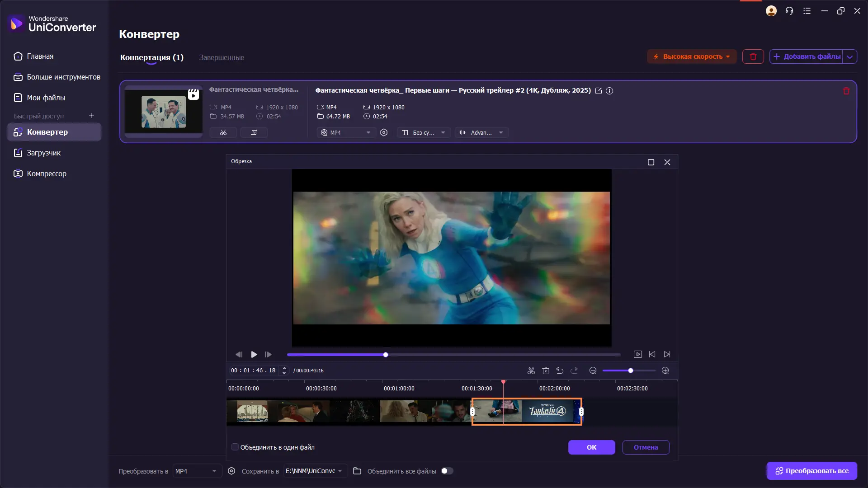Zoom in the timeline with the plus magnifier
This screenshot has width=868, height=488.
coord(665,371)
